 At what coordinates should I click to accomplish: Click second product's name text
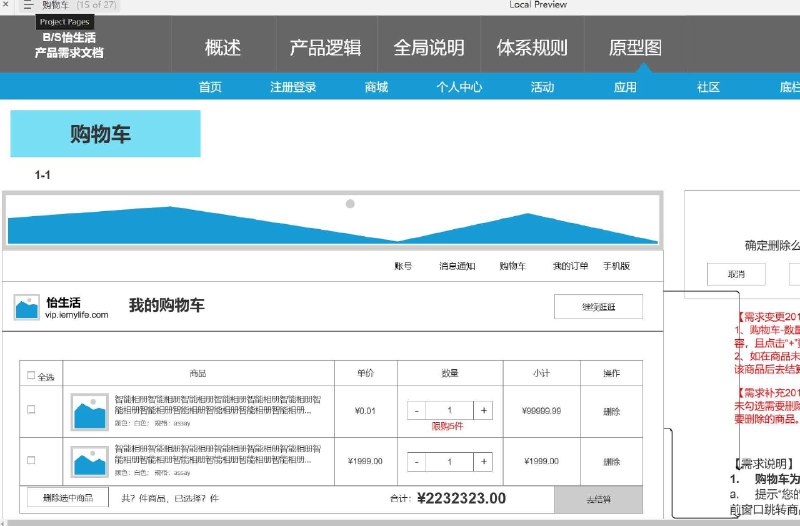(x=217, y=455)
